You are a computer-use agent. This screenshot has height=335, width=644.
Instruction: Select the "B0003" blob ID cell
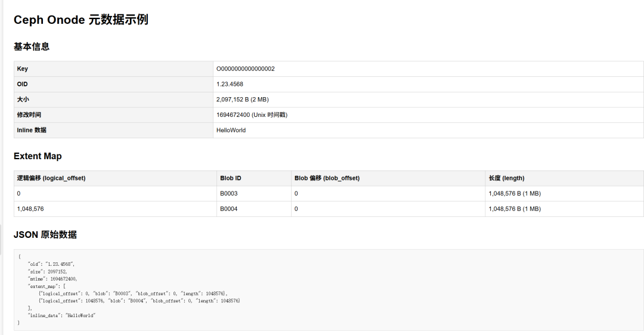(254, 193)
